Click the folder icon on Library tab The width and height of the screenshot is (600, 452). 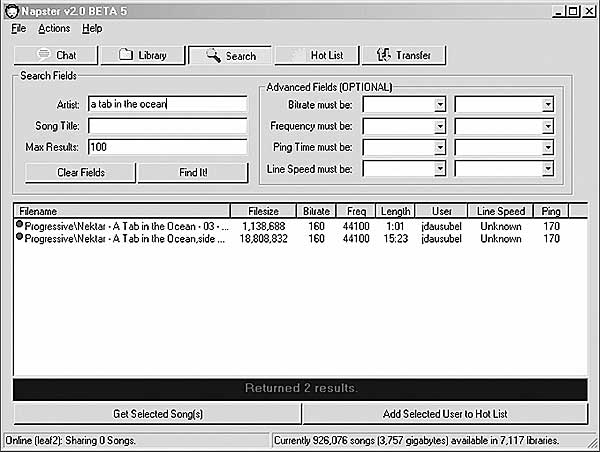pos(126,54)
